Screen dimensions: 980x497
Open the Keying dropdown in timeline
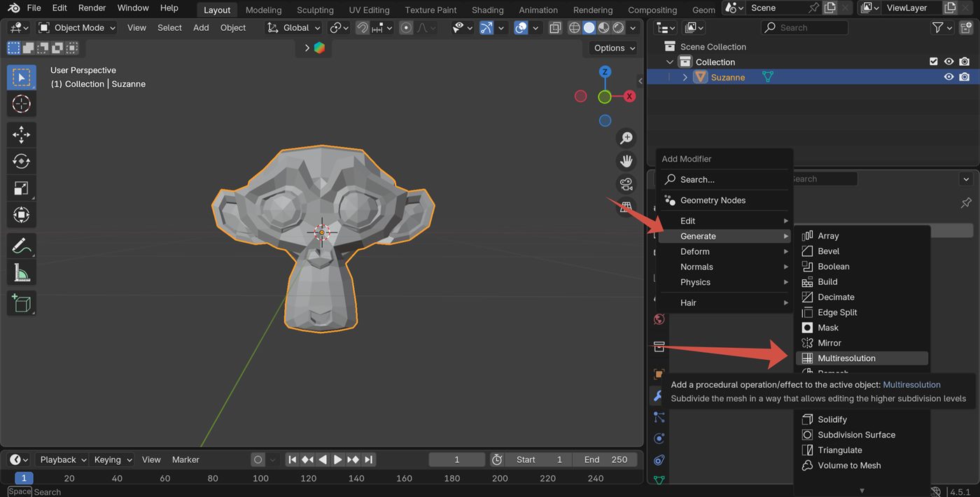112,460
